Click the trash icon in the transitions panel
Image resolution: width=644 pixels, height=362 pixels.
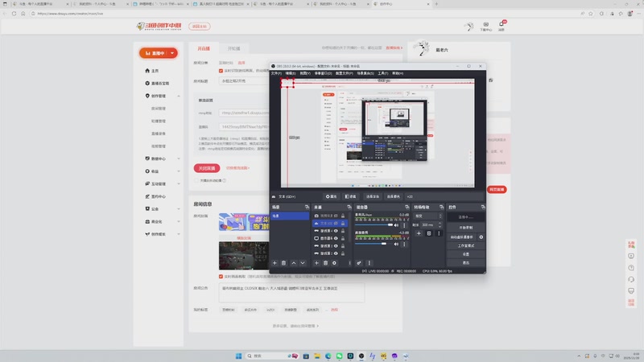click(x=429, y=233)
